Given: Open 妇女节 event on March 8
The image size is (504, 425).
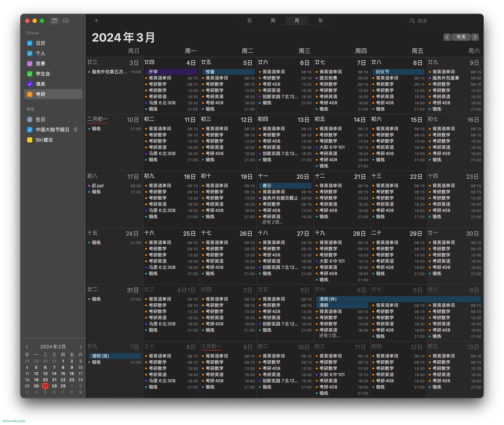Looking at the screenshot, I should pyautogui.click(x=399, y=72).
